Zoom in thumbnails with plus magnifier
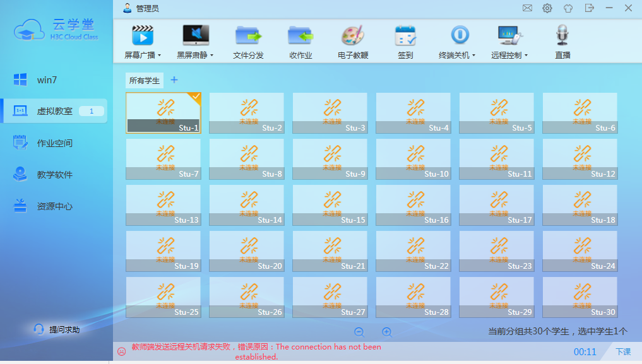The image size is (642, 364). tap(387, 332)
